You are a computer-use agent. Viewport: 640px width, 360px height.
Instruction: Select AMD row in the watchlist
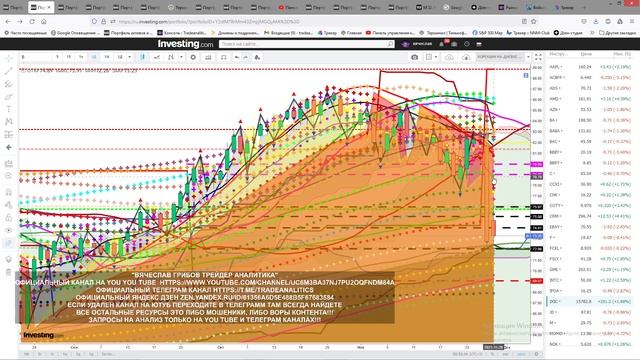590,99
